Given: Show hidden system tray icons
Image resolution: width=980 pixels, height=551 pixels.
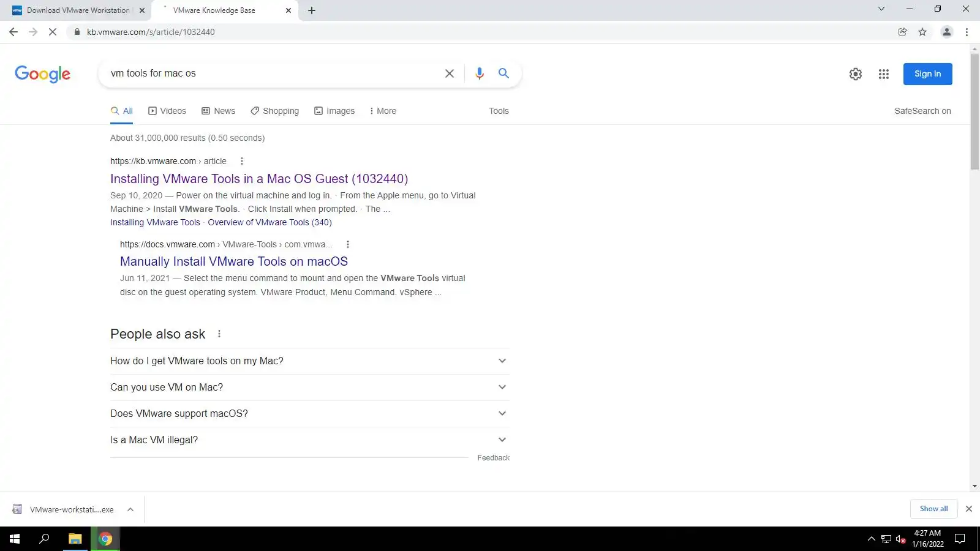Looking at the screenshot, I should pyautogui.click(x=871, y=539).
